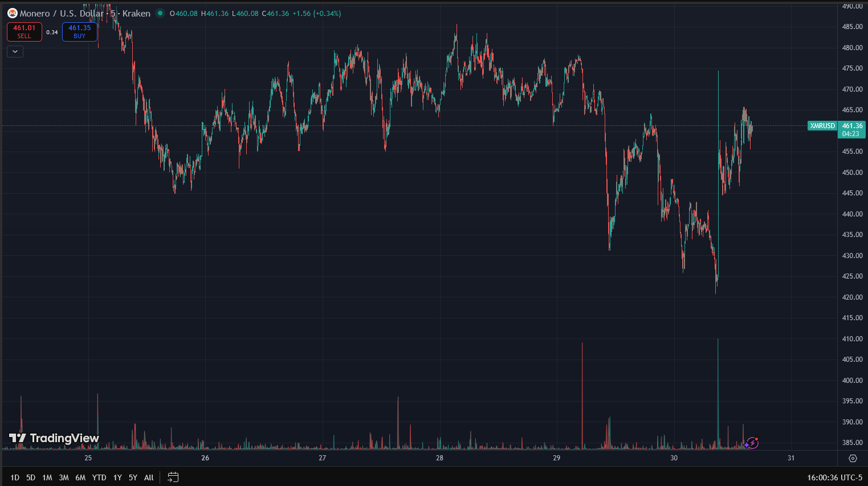This screenshot has height=486, width=868.
Task: Open the go-to-date calendar icon
Action: pyautogui.click(x=173, y=477)
